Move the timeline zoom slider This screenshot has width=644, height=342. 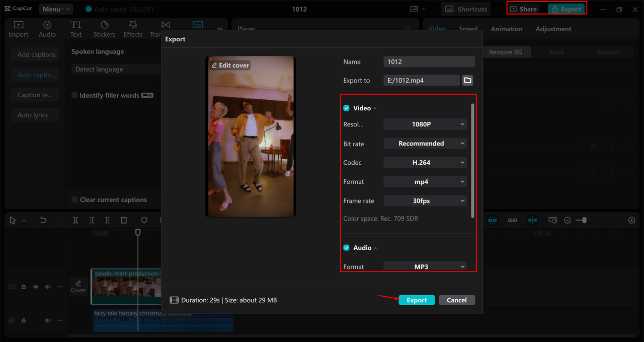tap(584, 220)
